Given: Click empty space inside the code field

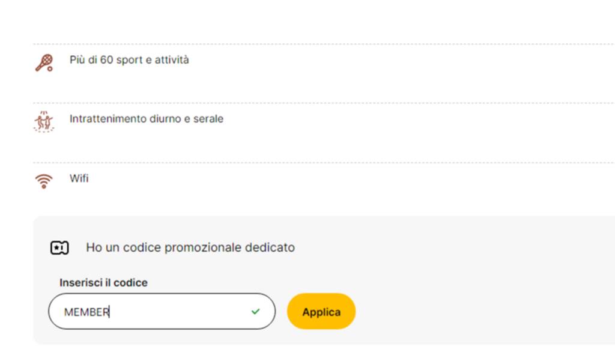Looking at the screenshot, I should tap(180, 311).
